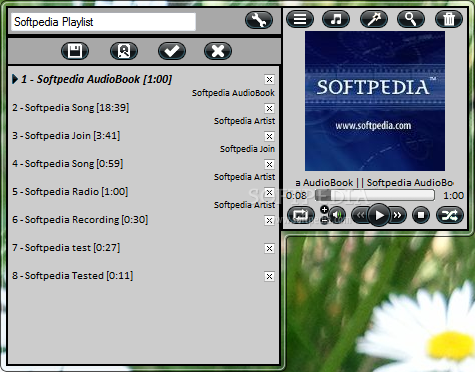Select track "2 - Softpedia Song [18:39]"
Screen dimensions: 475x372
pos(70,108)
